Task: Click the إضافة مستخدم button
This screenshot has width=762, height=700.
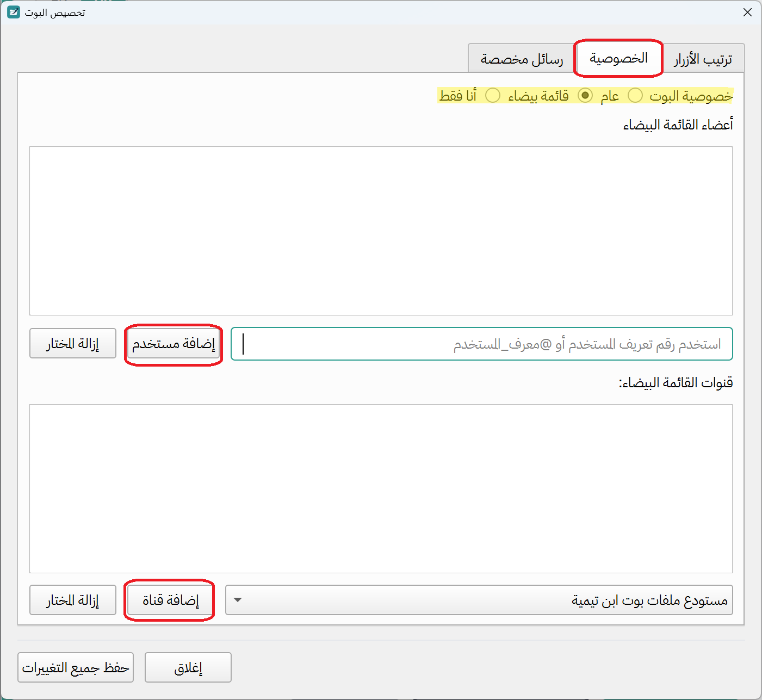Action: tap(173, 344)
